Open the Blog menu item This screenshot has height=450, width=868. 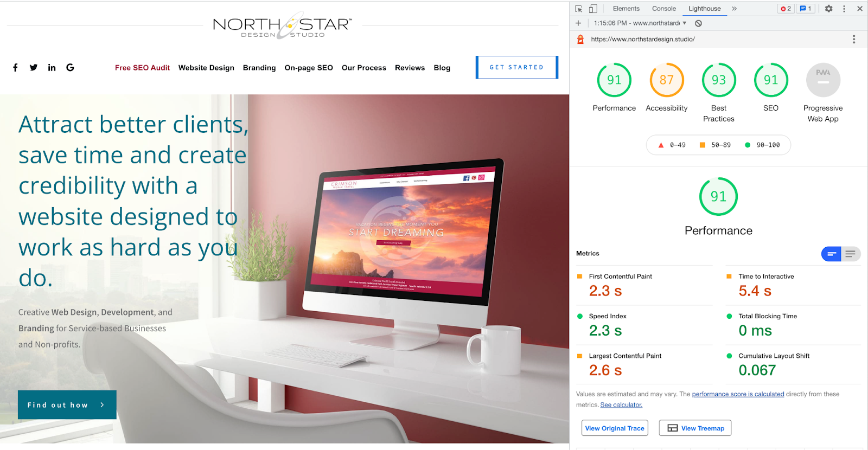442,68
